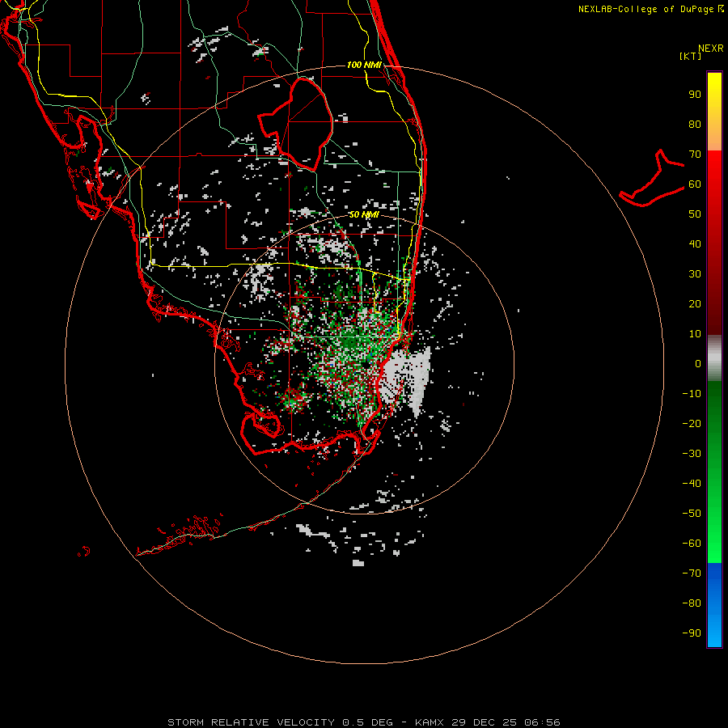The width and height of the screenshot is (728, 728).
Task: Click the [KT] units label
Action: pyautogui.click(x=691, y=56)
